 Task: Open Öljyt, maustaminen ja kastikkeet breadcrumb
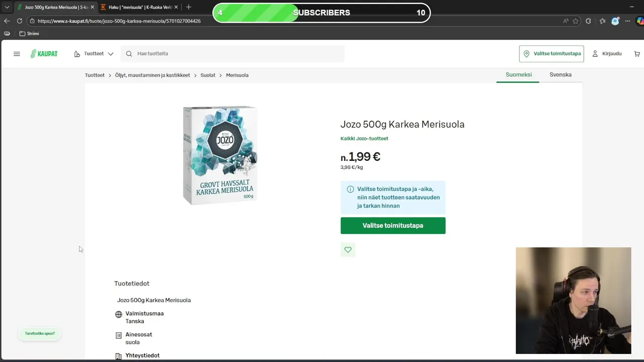pos(152,75)
